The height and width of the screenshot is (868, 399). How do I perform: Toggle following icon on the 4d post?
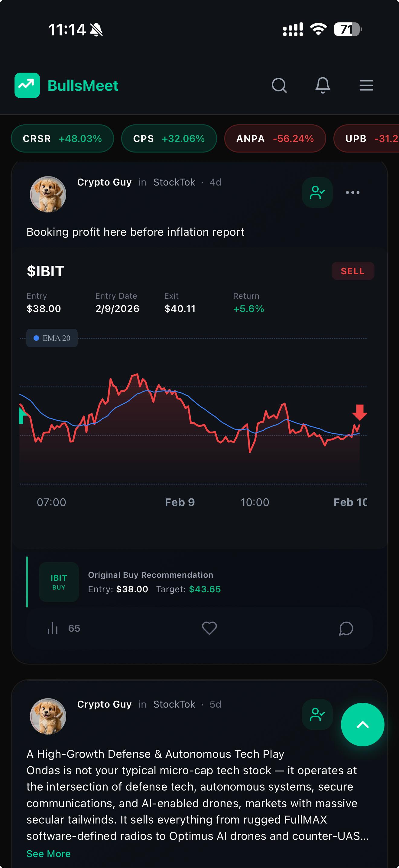(317, 192)
